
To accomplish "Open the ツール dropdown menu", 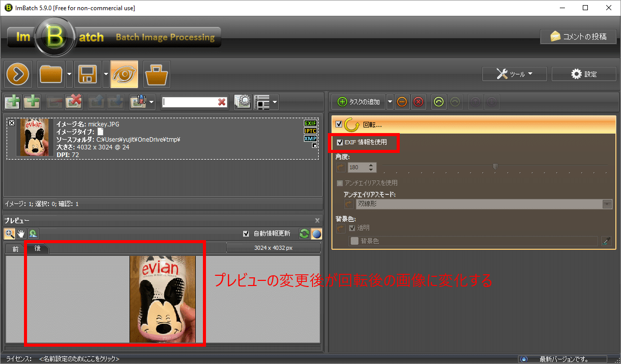I will point(514,73).
